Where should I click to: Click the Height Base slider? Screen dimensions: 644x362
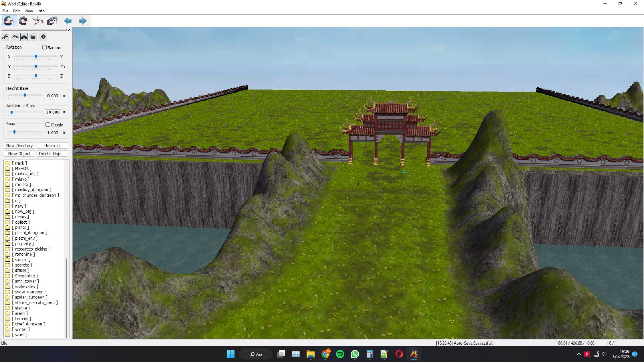[25, 96]
